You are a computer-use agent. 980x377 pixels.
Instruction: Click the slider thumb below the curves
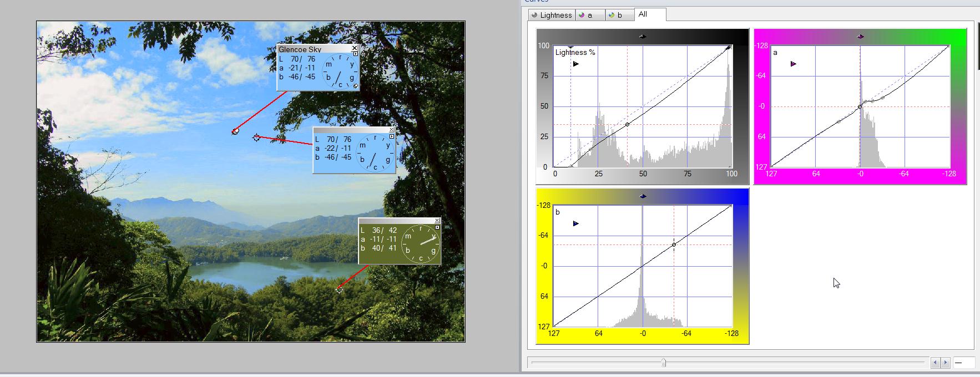(663, 363)
